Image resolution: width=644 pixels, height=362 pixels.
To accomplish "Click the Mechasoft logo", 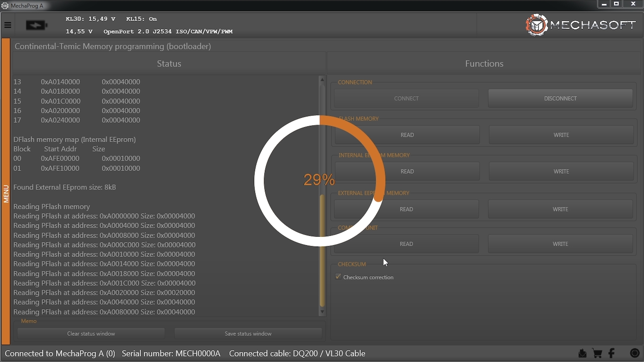I will (580, 25).
